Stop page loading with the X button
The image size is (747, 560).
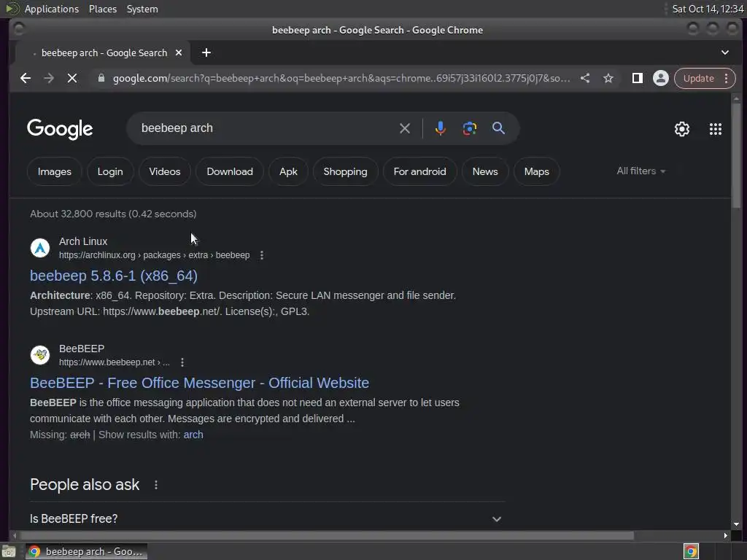point(72,78)
